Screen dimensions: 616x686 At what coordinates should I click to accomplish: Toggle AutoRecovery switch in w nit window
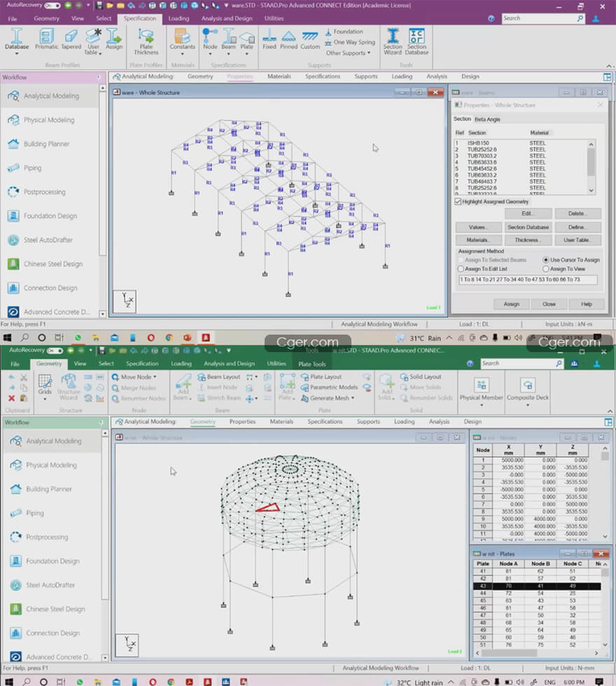tap(55, 351)
